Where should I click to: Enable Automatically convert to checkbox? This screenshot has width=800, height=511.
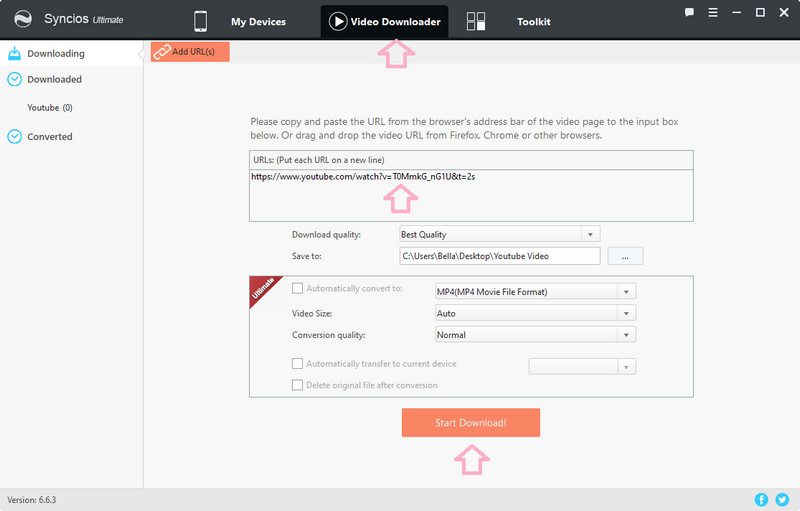pos(297,288)
